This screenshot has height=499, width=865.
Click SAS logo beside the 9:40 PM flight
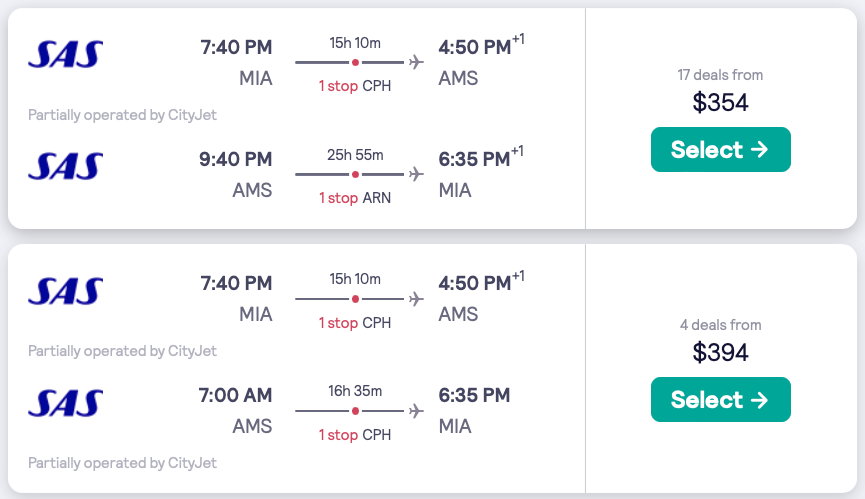click(x=66, y=166)
